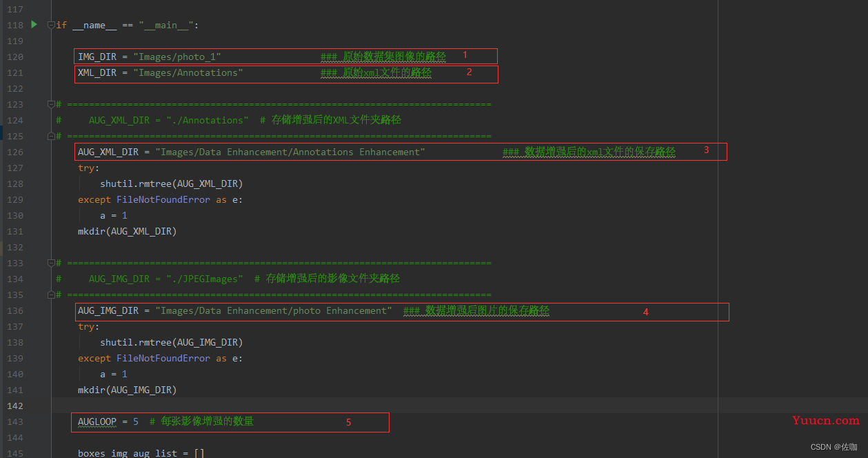Click mkdir(AUG_IMG_DIR) call
The height and width of the screenshot is (458, 868).
[128, 390]
